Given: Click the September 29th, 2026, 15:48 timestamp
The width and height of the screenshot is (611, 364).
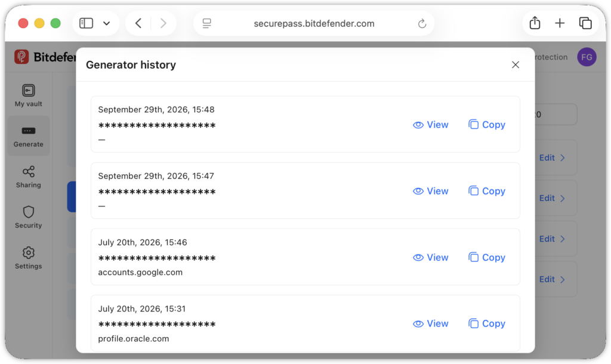Looking at the screenshot, I should [x=156, y=110].
